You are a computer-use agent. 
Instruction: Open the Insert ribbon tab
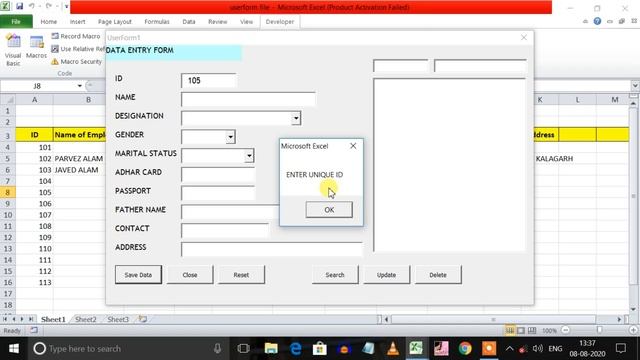pos(78,22)
